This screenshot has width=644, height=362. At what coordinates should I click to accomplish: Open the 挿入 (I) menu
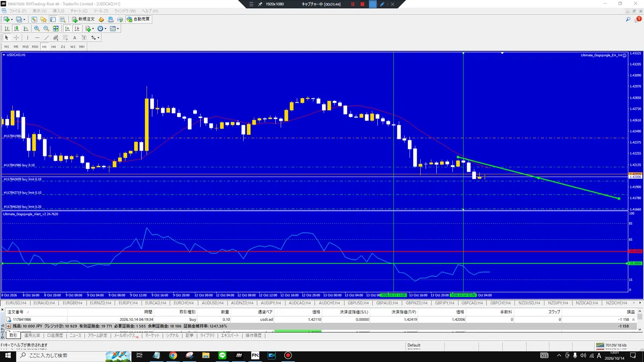coord(58,11)
